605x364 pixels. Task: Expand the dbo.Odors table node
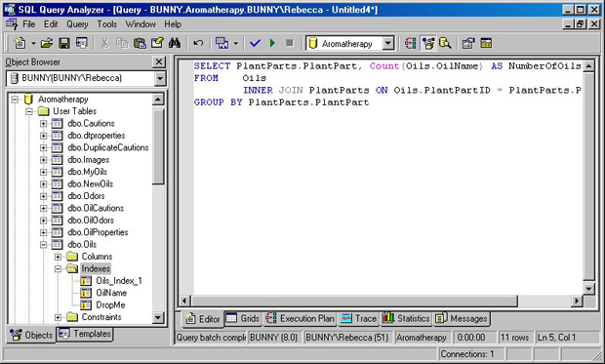(x=43, y=196)
